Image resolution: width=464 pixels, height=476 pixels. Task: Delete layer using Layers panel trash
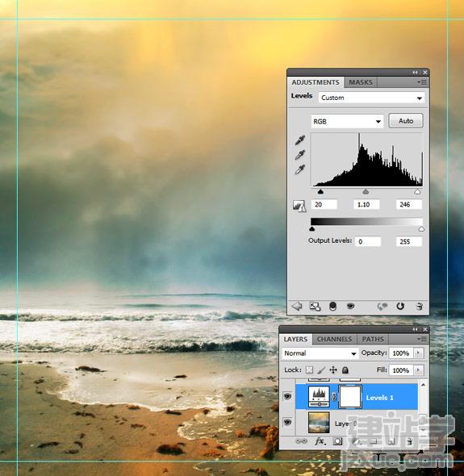[409, 441]
